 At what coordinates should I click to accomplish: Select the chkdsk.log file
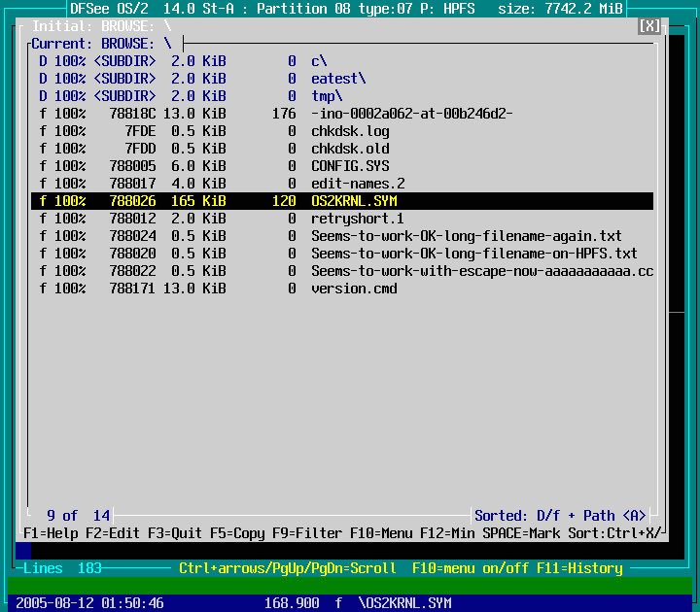pyautogui.click(x=350, y=131)
